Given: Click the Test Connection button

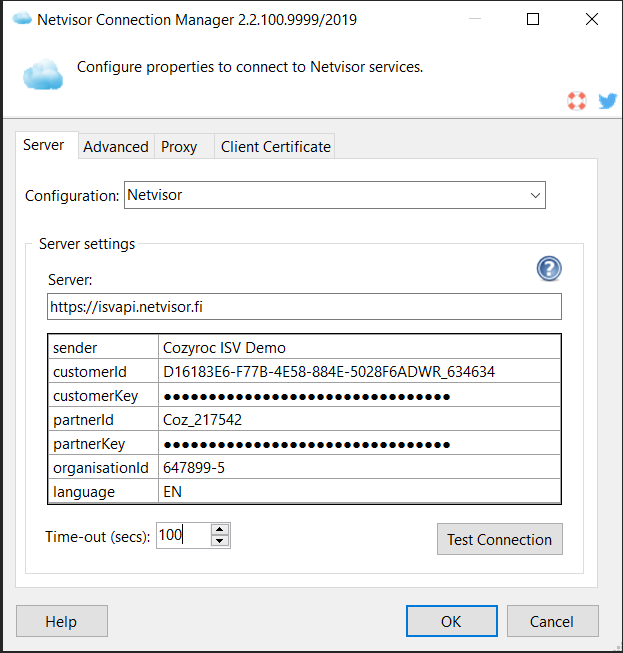Looking at the screenshot, I should tap(499, 539).
